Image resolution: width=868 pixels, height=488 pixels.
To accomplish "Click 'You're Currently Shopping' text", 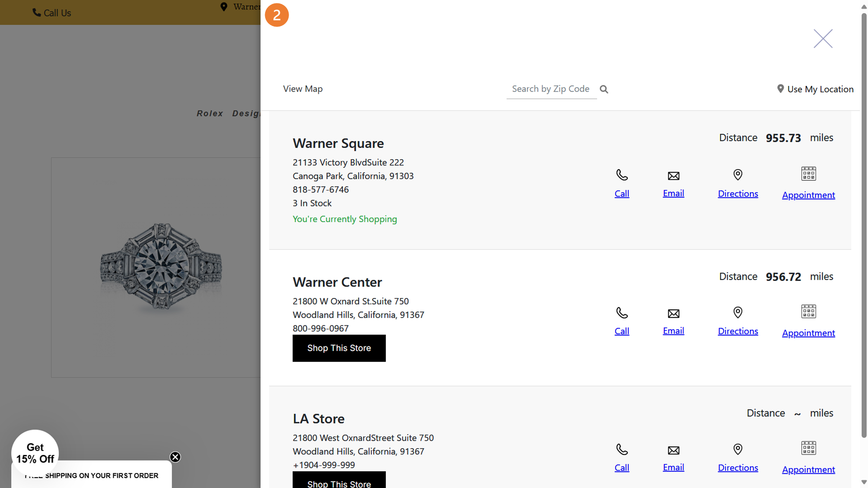I will 345,219.
